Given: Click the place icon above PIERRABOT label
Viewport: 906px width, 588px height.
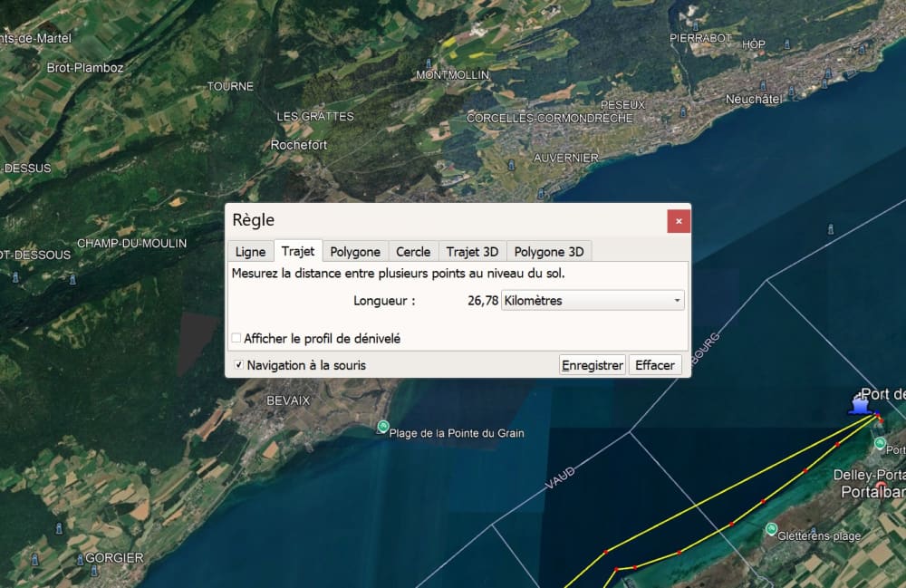Looking at the screenshot, I should 696,26.
